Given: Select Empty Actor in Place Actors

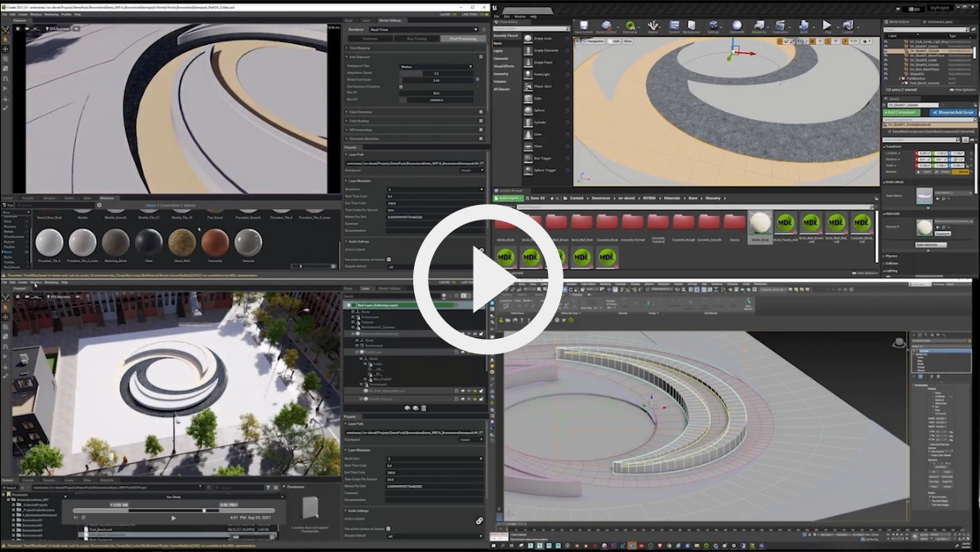Looking at the screenshot, I should click(546, 38).
